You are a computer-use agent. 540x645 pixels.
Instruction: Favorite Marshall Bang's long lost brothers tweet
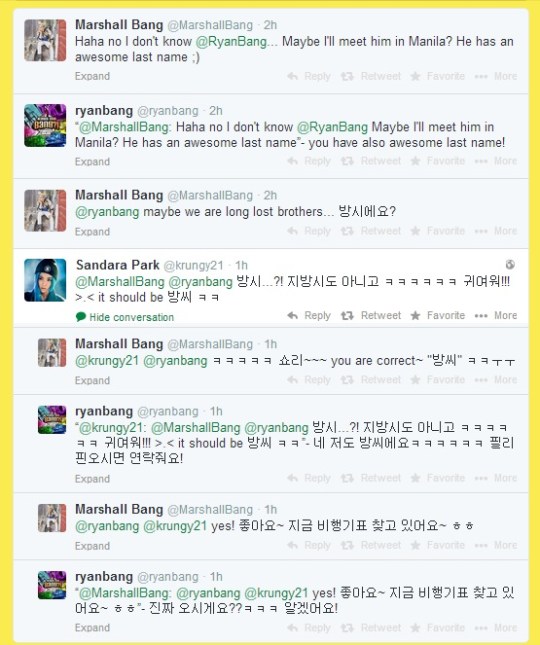[438, 231]
